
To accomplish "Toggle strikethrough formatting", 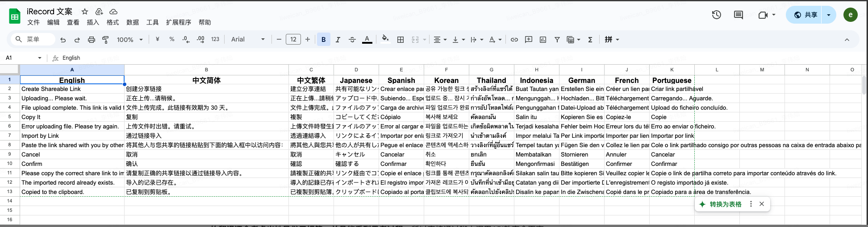I will [352, 40].
